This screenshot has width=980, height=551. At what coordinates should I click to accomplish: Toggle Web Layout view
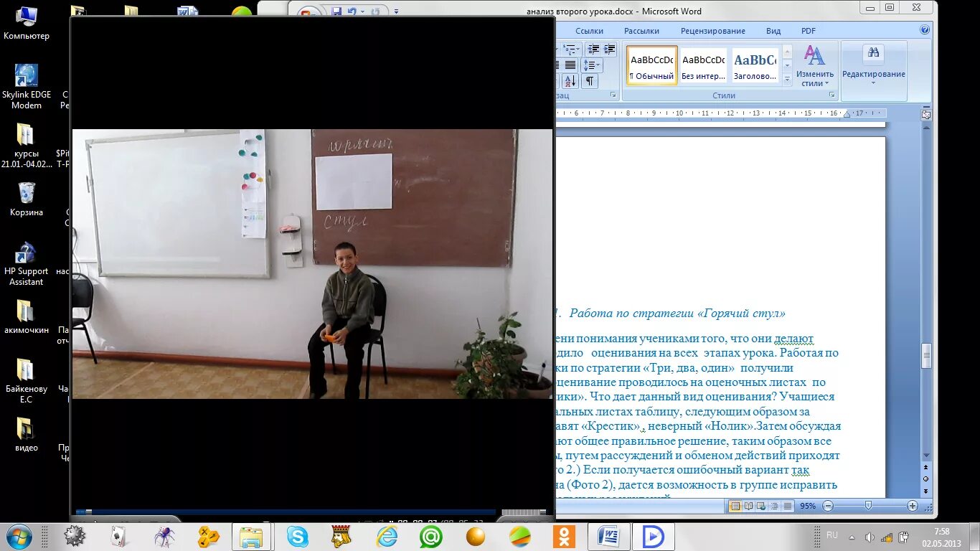click(761, 506)
